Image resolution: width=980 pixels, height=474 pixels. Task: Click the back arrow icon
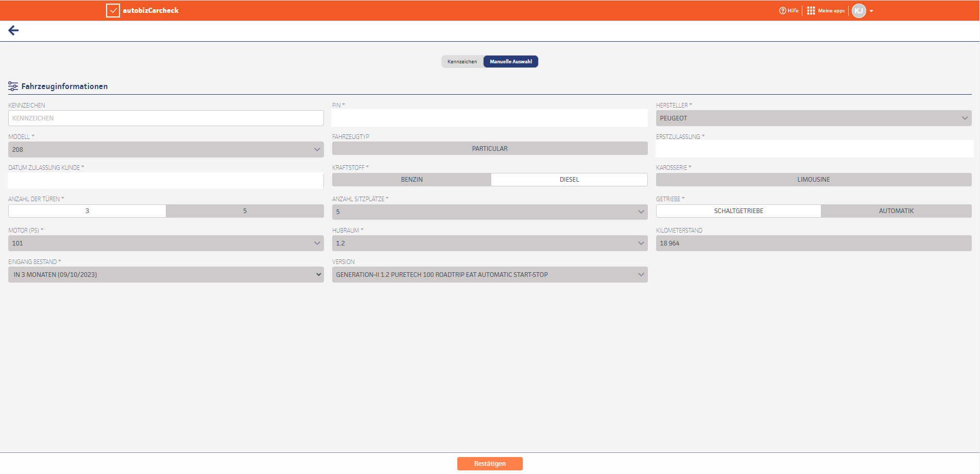13,30
